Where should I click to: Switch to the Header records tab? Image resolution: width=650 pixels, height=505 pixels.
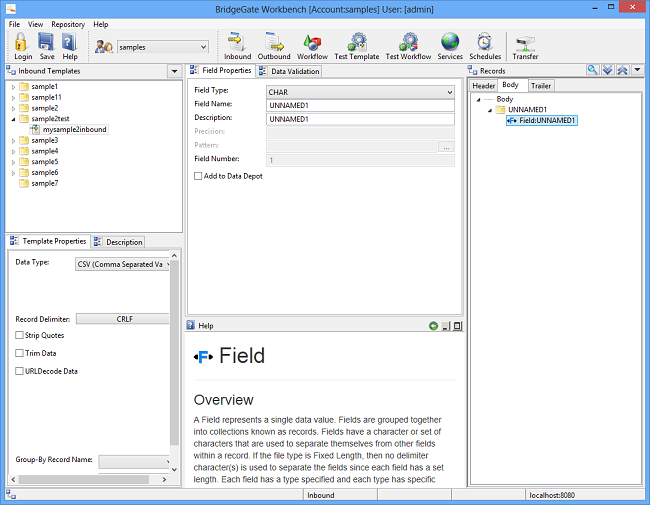[x=483, y=86]
